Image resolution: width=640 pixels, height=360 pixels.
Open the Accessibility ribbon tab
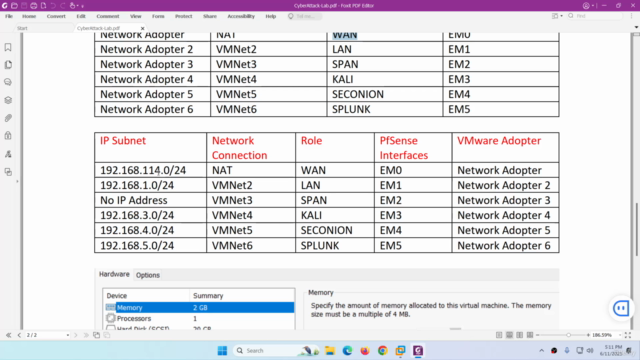click(x=241, y=16)
